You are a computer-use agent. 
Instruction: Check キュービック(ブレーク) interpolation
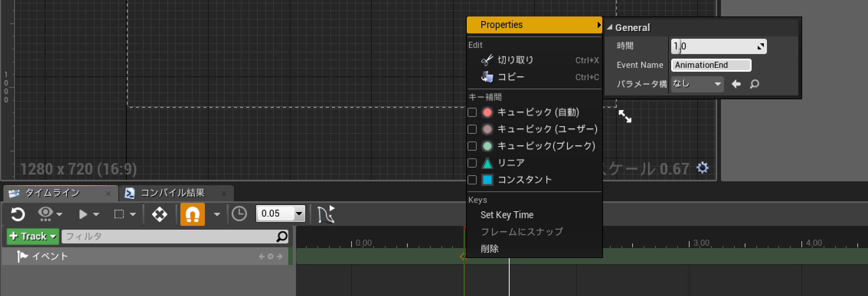[x=472, y=146]
